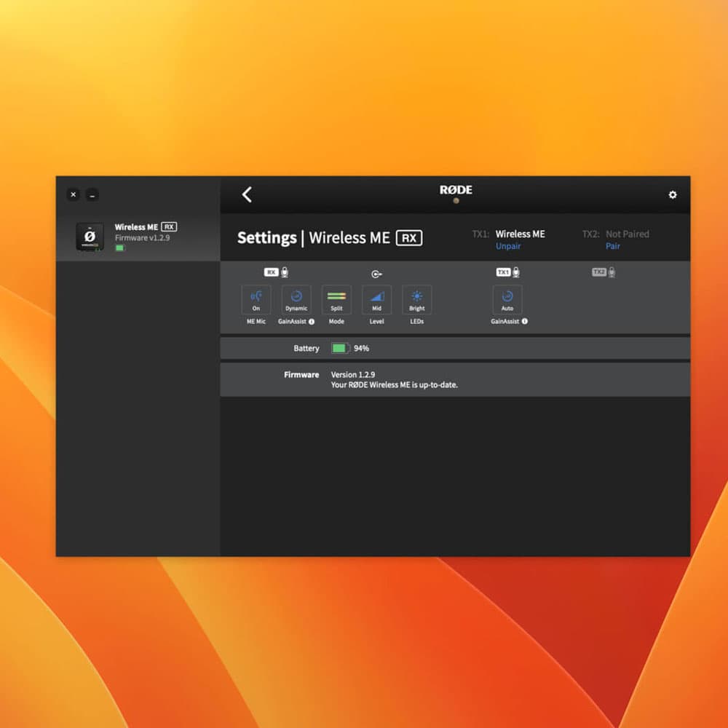Switch the Dynamic GainAssist setting
728x728 pixels.
[x=296, y=299]
